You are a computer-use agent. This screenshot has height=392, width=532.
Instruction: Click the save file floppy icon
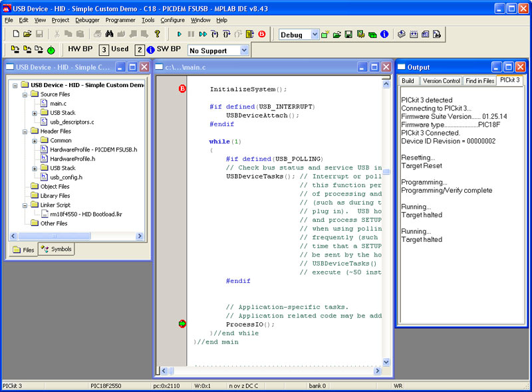[x=39, y=34]
